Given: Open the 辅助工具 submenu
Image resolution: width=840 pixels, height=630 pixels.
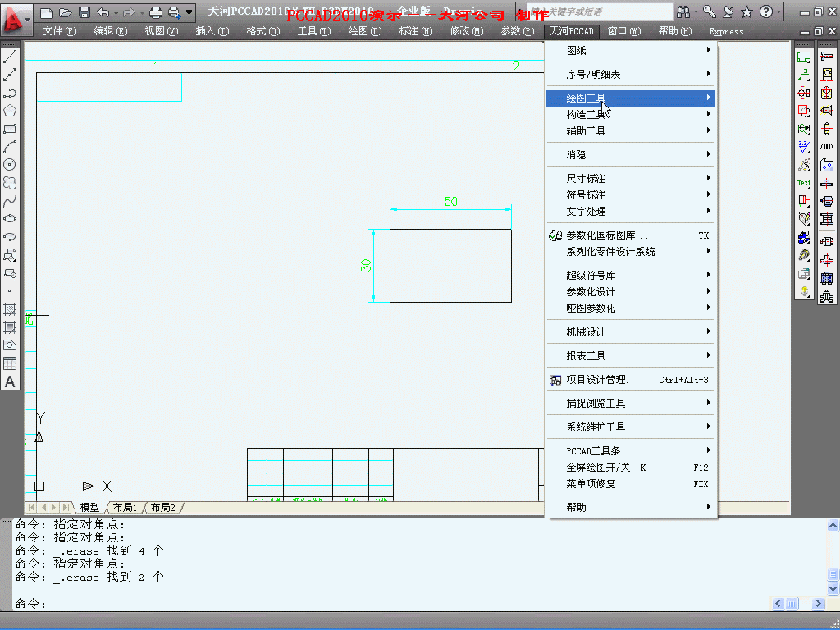Looking at the screenshot, I should (x=631, y=130).
